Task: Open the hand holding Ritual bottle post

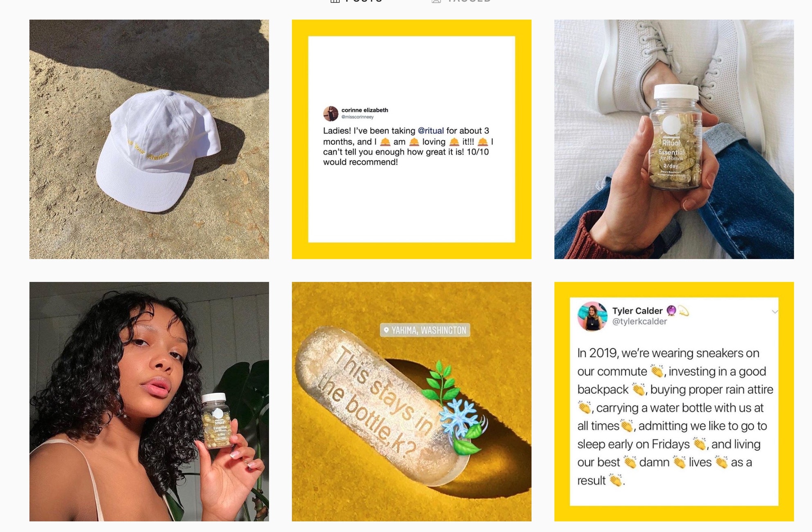Action: tap(674, 139)
